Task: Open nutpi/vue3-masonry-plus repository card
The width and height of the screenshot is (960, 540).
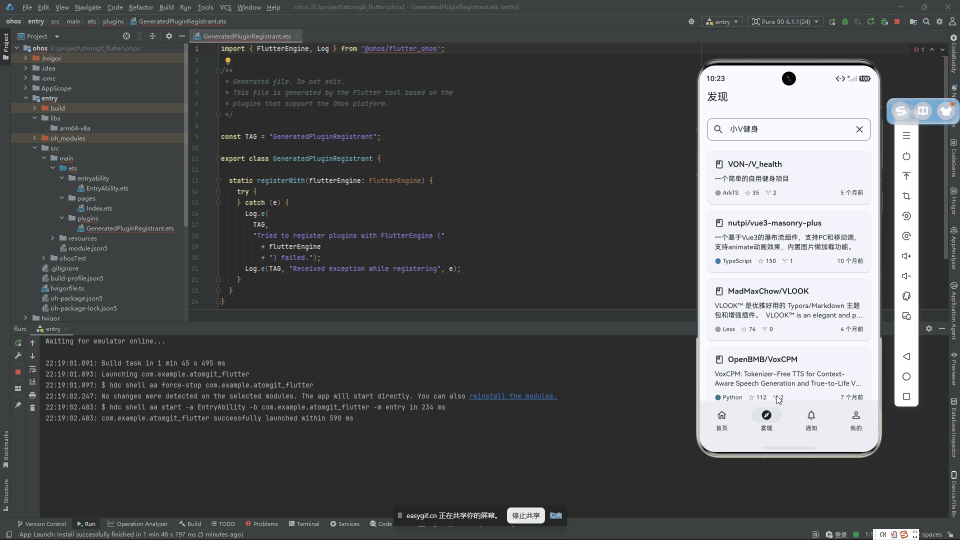Action: click(789, 241)
